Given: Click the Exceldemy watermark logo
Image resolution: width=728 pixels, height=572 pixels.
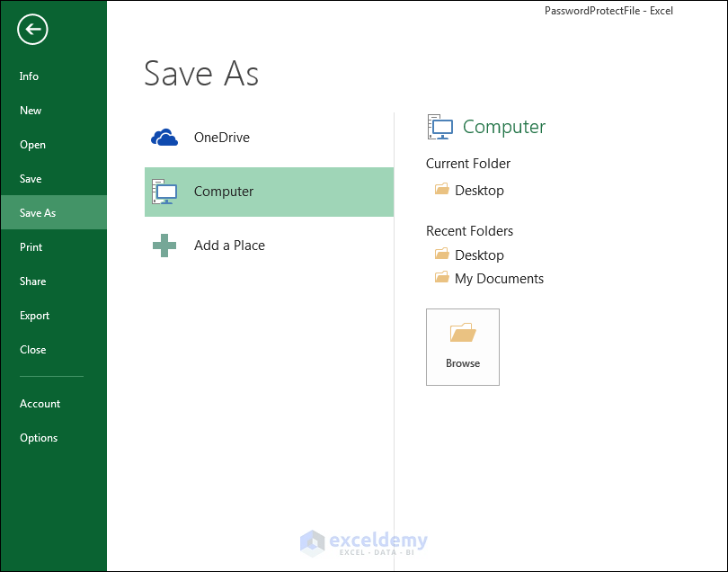Looking at the screenshot, I should [x=363, y=541].
